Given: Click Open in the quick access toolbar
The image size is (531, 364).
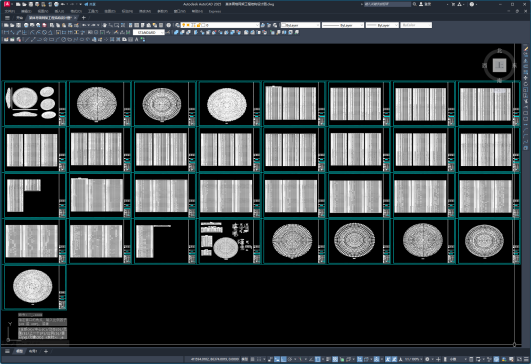Looking at the screenshot, I should (x=24, y=4).
